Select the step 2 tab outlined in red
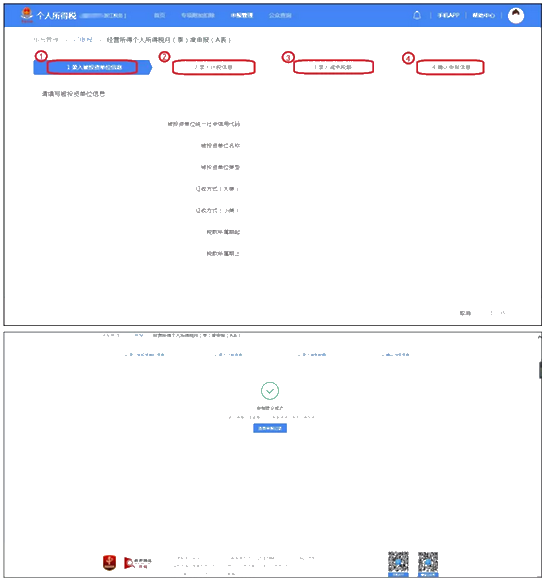The width and height of the screenshot is (545, 581). pyautogui.click(x=214, y=67)
